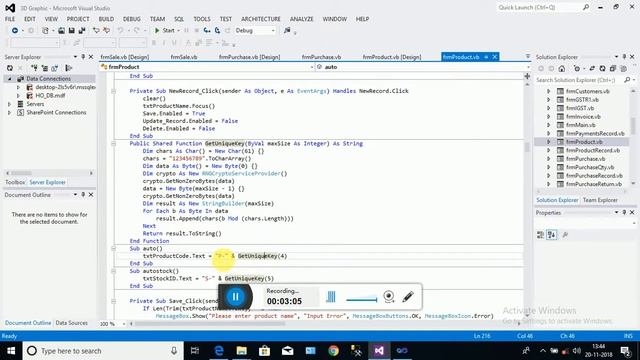This screenshot has width=640, height=360.
Task: Click the Search Solution Explorer field
Action: pyautogui.click(x=580, y=80)
